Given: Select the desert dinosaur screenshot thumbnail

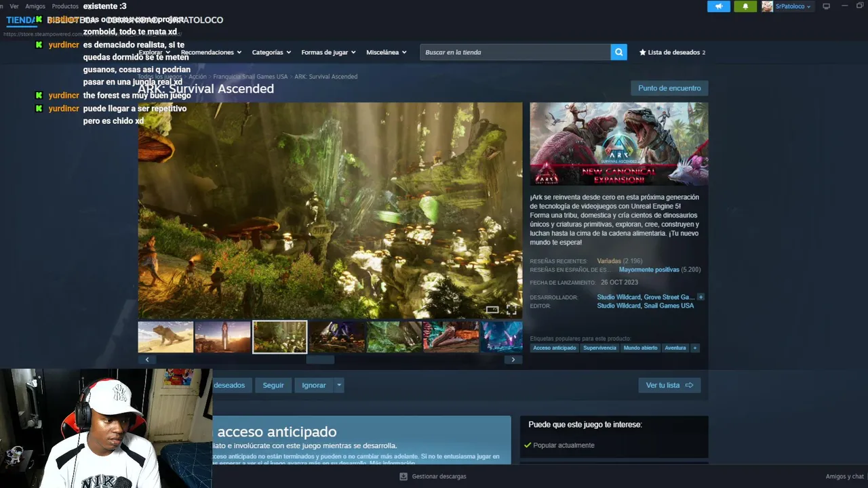Looking at the screenshot, I should point(166,337).
